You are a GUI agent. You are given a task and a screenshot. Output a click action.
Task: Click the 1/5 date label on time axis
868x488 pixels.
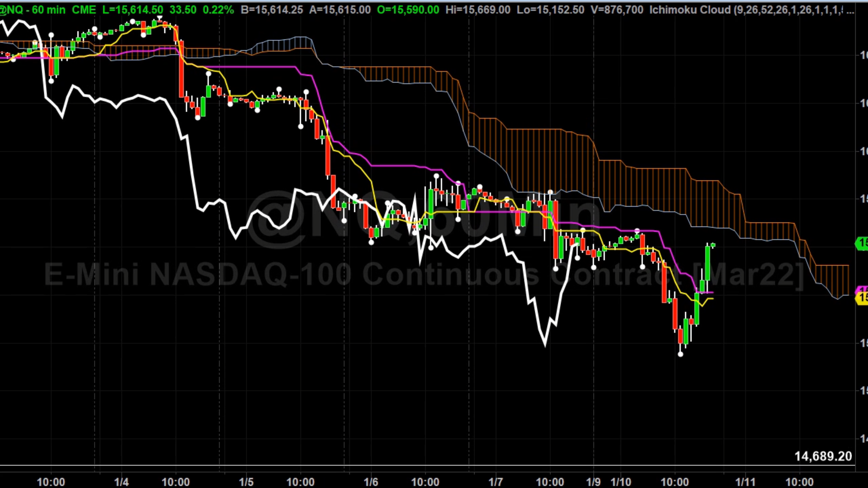pyautogui.click(x=246, y=482)
